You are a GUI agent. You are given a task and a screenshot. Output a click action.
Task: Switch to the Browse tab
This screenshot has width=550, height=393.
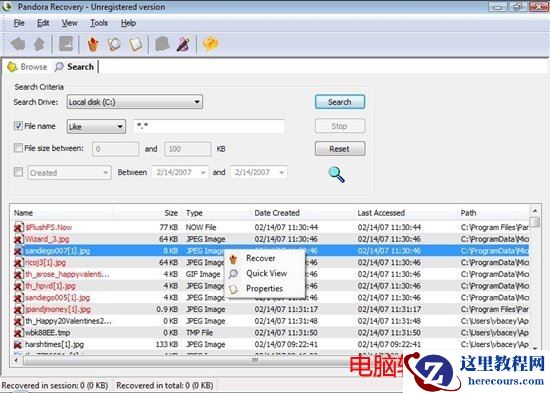pos(27,67)
